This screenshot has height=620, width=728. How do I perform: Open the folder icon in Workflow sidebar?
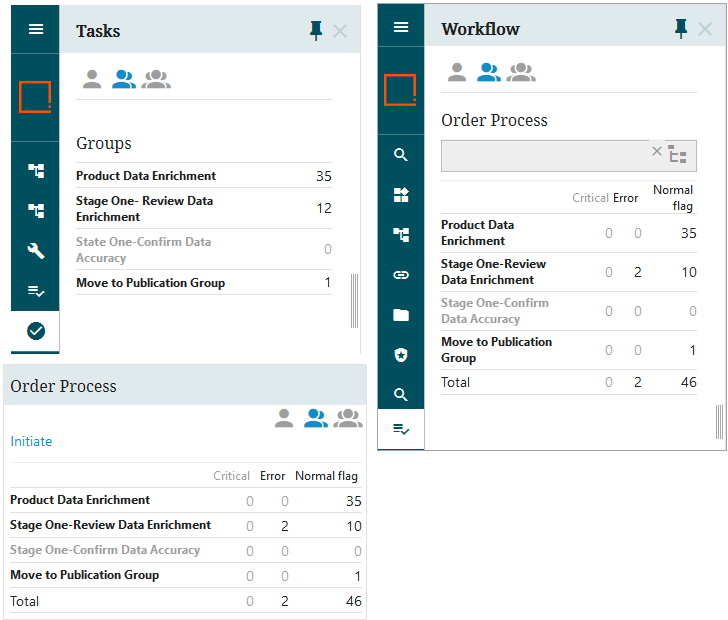pos(401,315)
